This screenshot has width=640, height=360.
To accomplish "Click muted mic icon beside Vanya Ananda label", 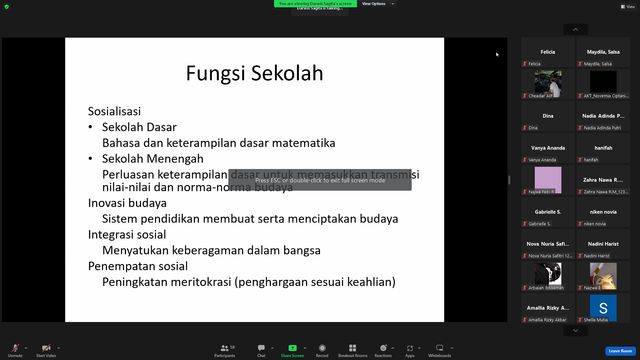I will 525,160.
